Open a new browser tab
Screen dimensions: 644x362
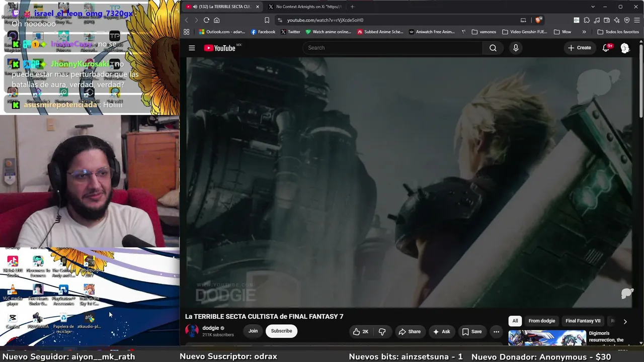coord(352,7)
